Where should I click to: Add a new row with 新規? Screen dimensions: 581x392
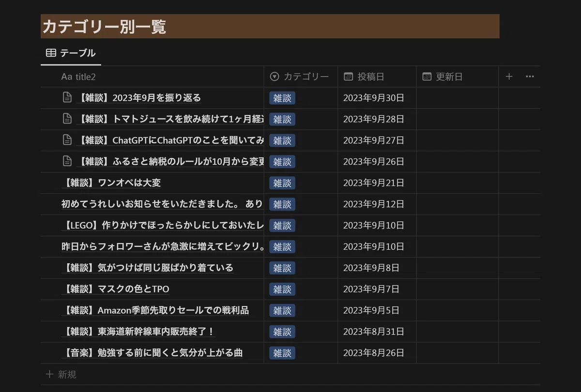click(61, 375)
